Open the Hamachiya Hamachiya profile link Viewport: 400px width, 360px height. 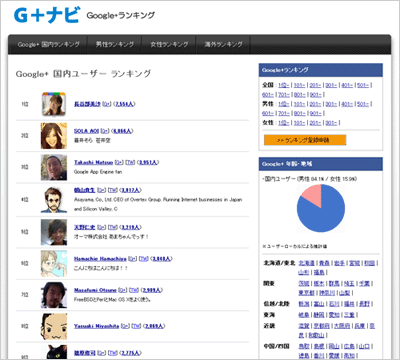pyautogui.click(x=100, y=259)
